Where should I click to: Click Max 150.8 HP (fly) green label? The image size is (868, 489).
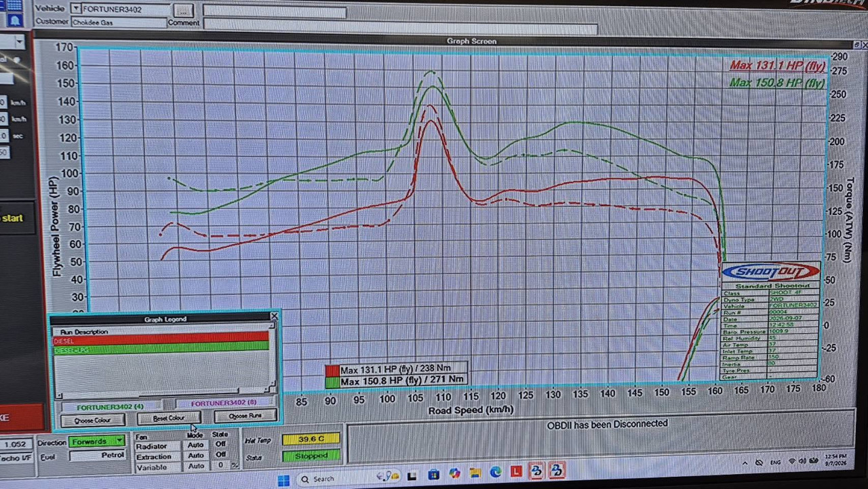[777, 83]
